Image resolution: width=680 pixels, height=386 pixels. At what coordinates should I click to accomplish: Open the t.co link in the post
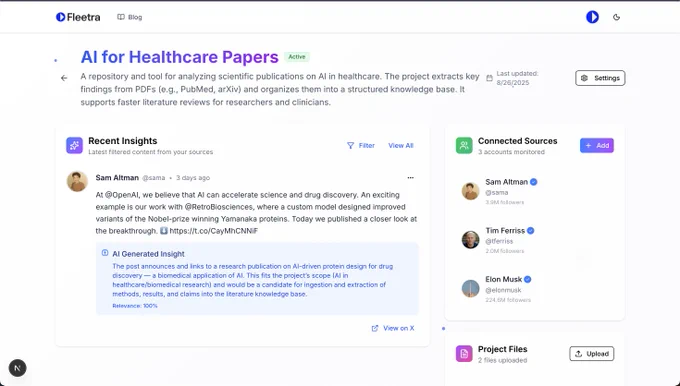click(x=213, y=231)
